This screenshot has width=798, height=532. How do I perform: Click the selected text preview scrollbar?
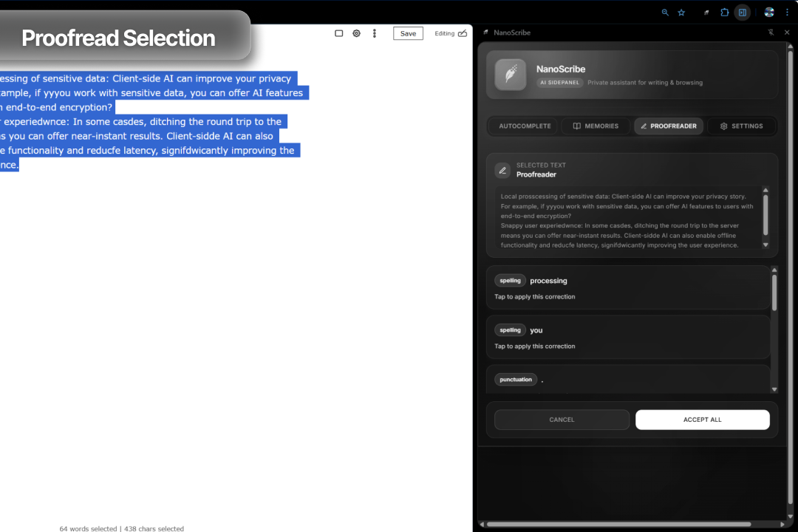point(765,214)
